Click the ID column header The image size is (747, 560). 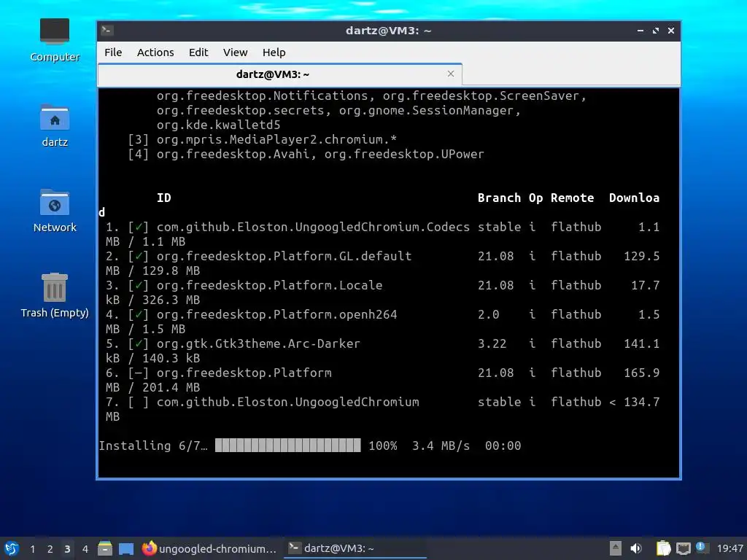pyautogui.click(x=164, y=198)
